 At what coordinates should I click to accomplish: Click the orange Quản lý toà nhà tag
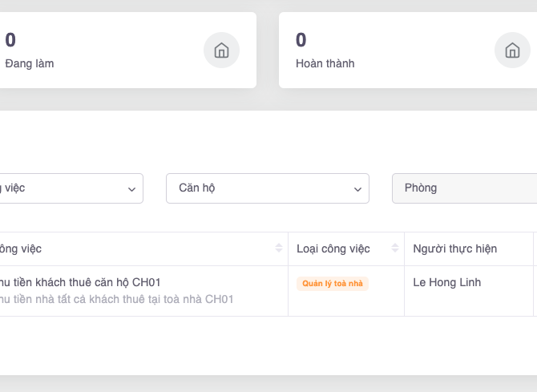pyautogui.click(x=332, y=284)
